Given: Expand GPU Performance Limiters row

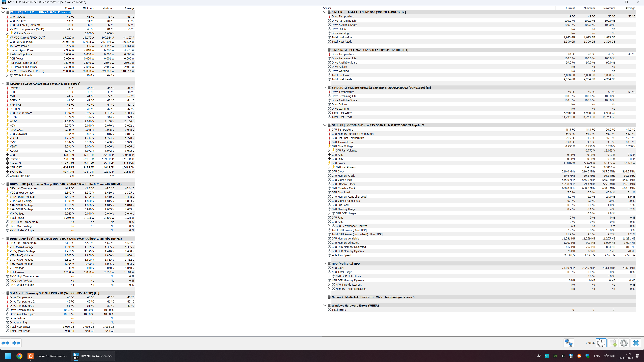Looking at the screenshot, I should click(329, 226).
